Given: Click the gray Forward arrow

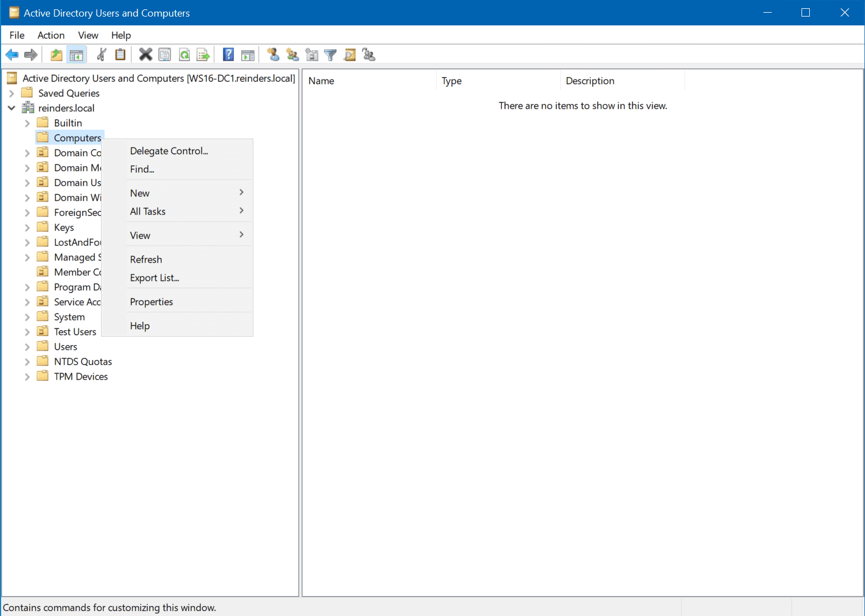Looking at the screenshot, I should tap(31, 55).
